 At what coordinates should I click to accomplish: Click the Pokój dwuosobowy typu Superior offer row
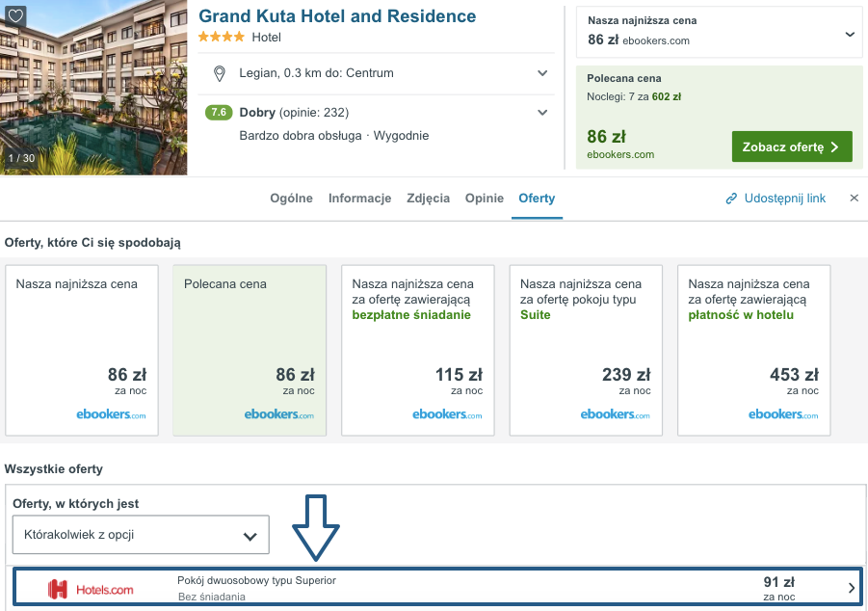[438, 588]
